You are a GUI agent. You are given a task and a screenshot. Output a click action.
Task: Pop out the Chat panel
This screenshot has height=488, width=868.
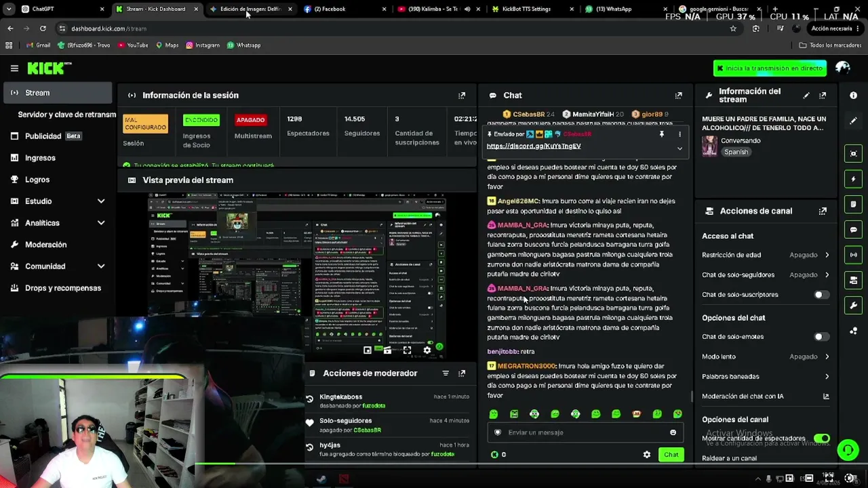pos(678,96)
